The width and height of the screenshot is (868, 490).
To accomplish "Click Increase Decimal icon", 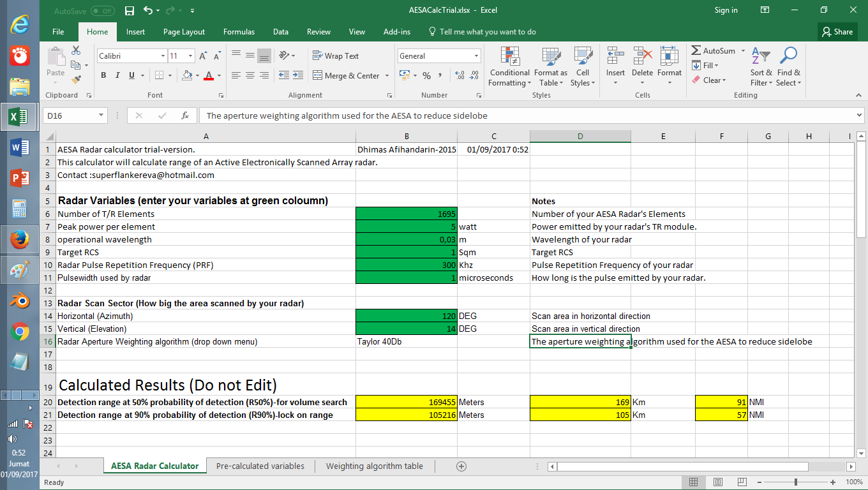I will pyautogui.click(x=460, y=75).
